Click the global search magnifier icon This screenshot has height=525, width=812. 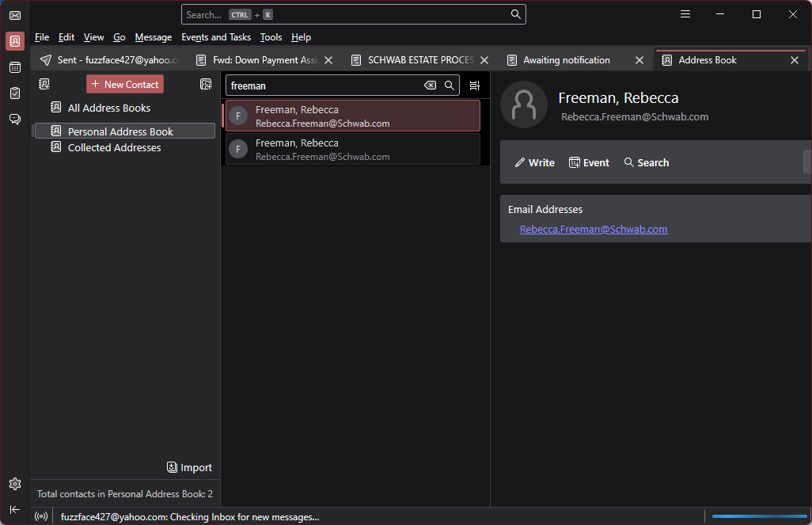(515, 14)
